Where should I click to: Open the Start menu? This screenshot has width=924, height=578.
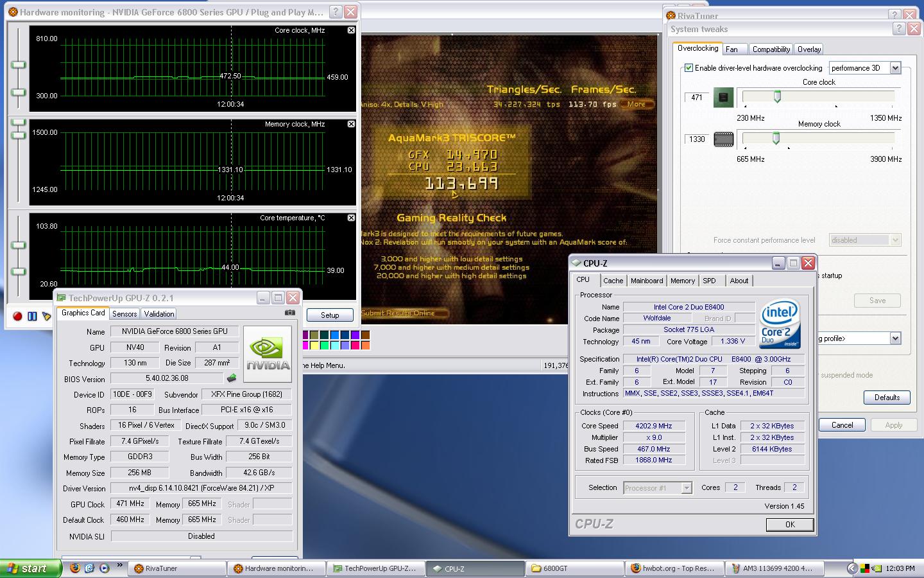(x=31, y=568)
